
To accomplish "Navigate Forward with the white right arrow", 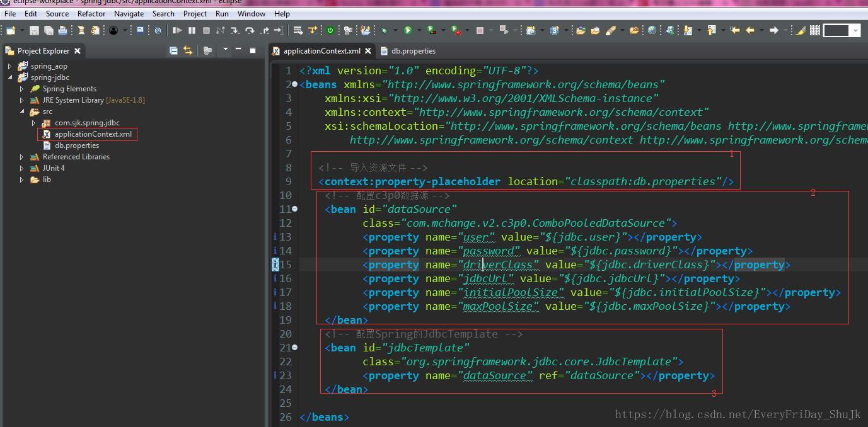I will coord(773,30).
